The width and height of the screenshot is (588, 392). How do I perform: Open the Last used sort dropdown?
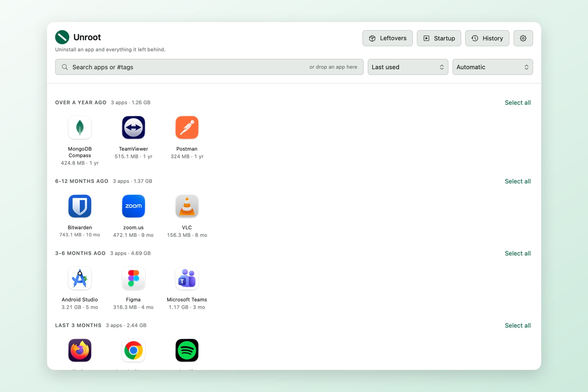408,67
